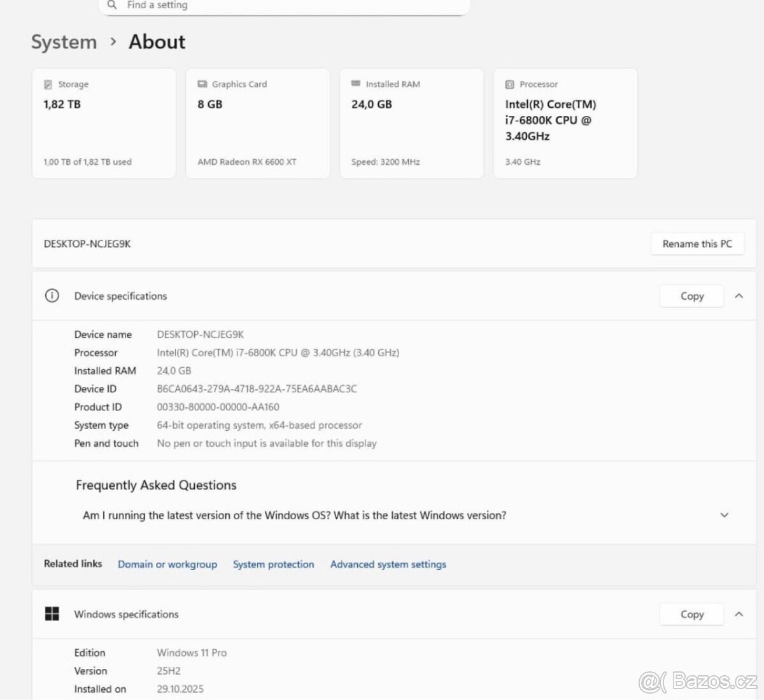Click the Device specifications info icon
The width and height of the screenshot is (764, 700).
click(52, 296)
